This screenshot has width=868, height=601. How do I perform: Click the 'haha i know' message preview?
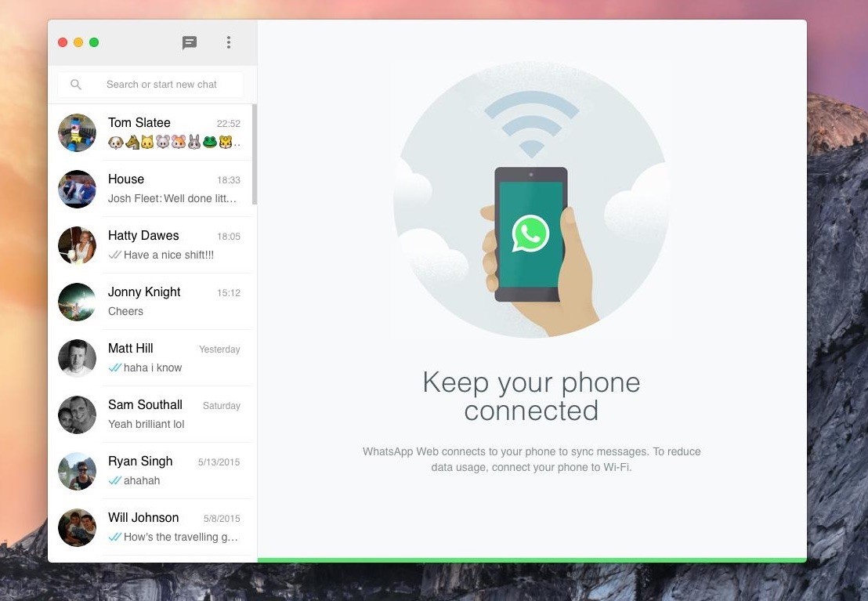point(153,367)
